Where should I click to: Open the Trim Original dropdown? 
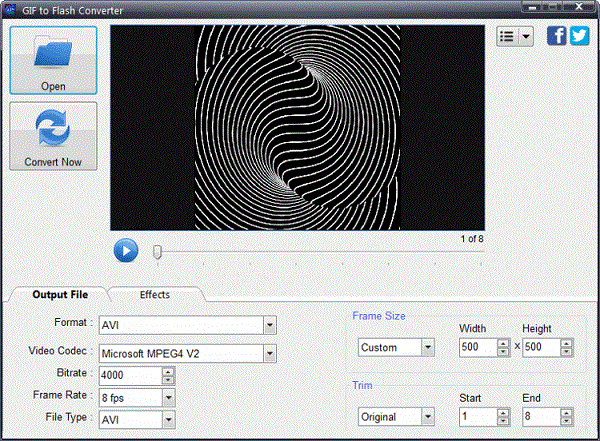click(428, 416)
